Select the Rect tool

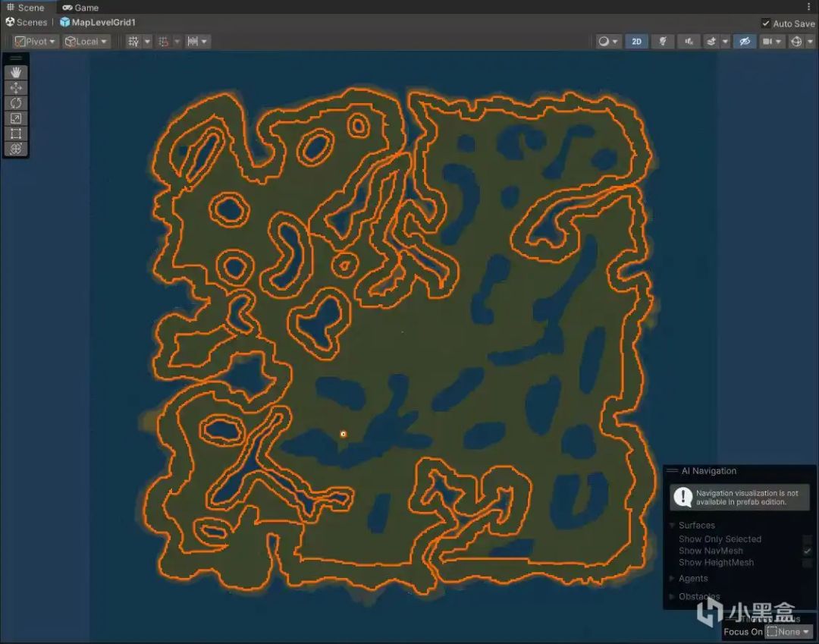[16, 134]
